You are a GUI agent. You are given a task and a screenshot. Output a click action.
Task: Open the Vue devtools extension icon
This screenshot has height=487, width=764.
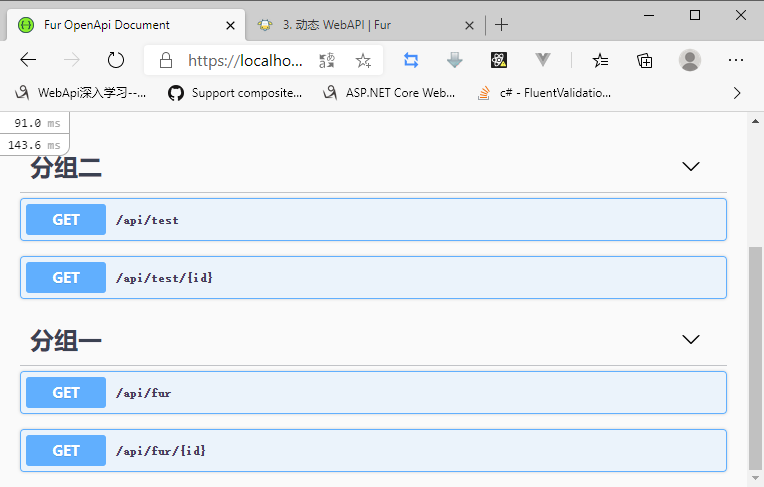(543, 60)
